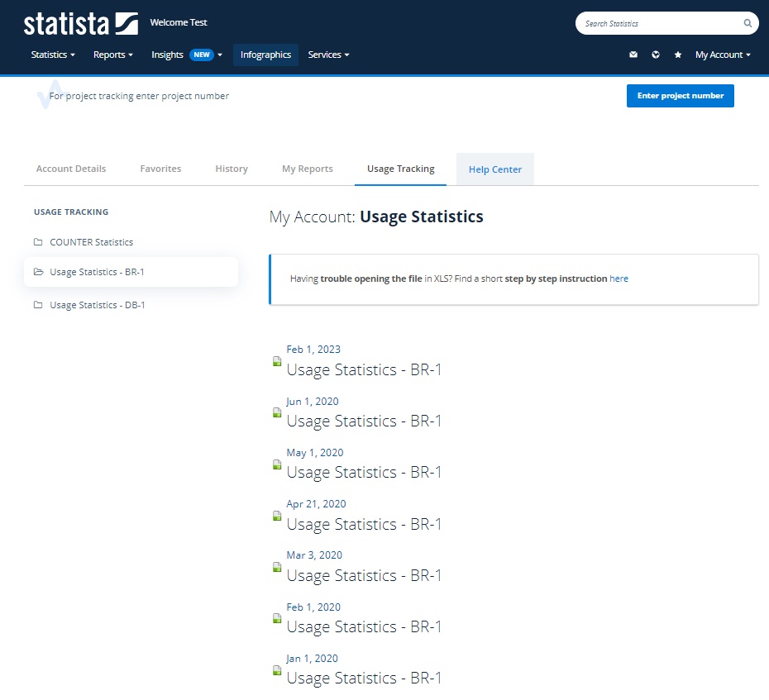This screenshot has width=769, height=700.
Task: Click the Statista logo
Action: tap(81, 23)
